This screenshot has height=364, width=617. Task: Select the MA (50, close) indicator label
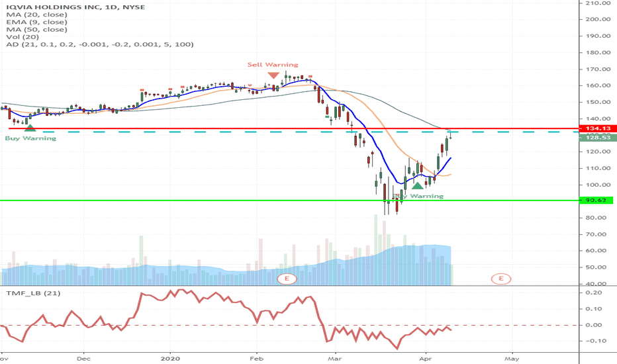pyautogui.click(x=36, y=30)
